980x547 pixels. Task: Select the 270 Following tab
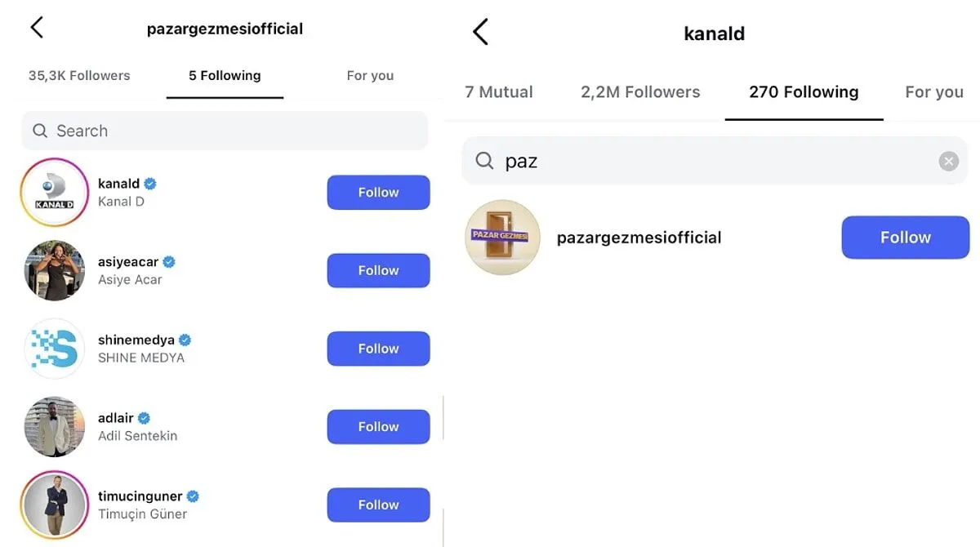[804, 92]
